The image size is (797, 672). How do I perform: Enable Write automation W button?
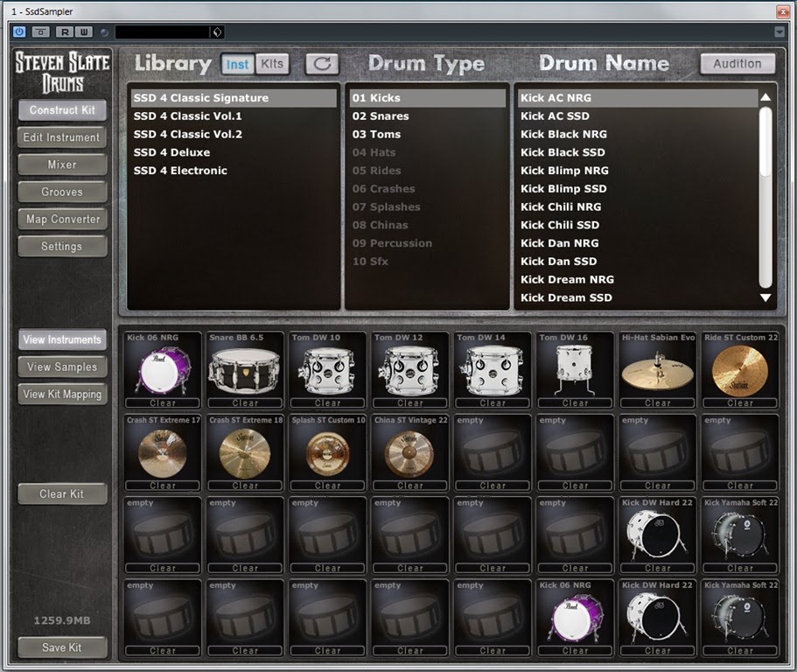(x=84, y=32)
